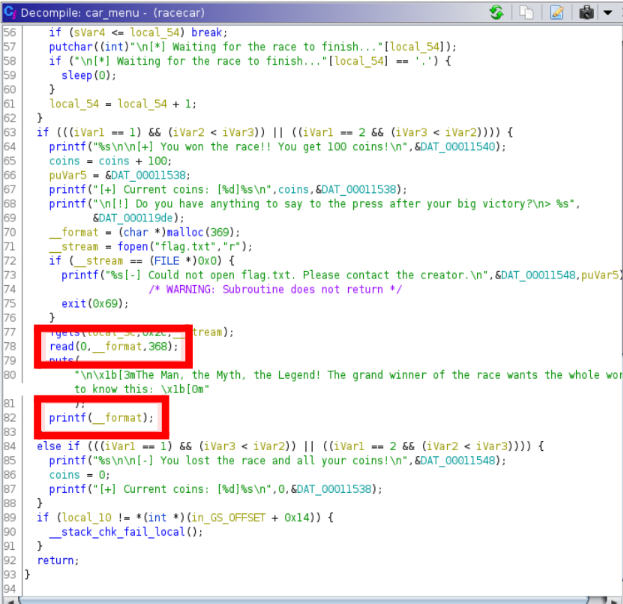Screen dimensions: 623x604
Task: Select the fopen function call
Action: pyautogui.click(x=126, y=244)
